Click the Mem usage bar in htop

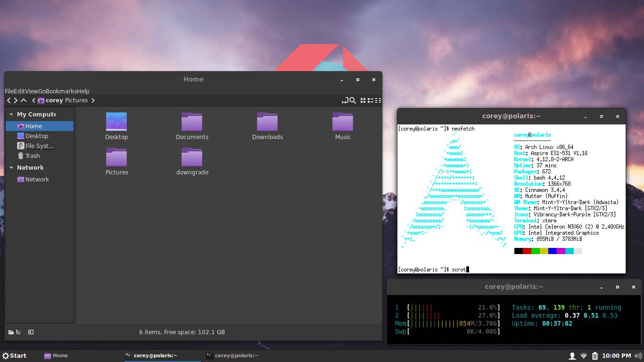pos(447,324)
